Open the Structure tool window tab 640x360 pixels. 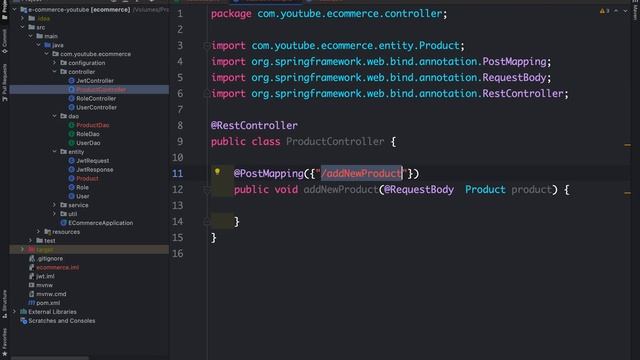click(x=4, y=304)
